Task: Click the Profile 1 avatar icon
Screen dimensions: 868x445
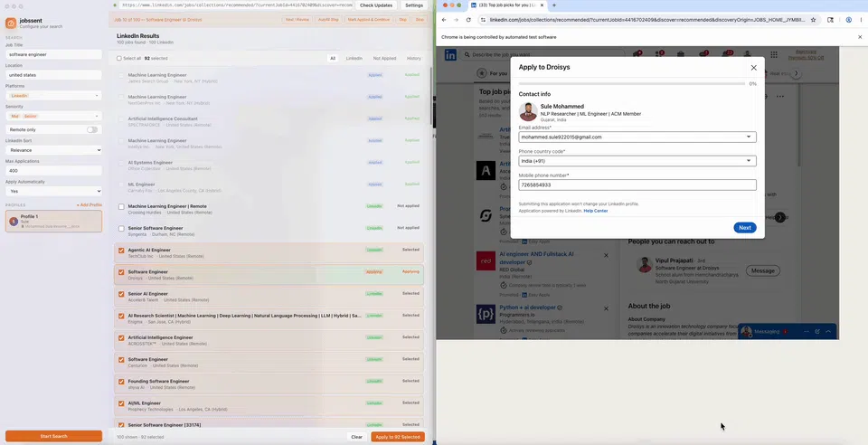Action: pos(14,222)
